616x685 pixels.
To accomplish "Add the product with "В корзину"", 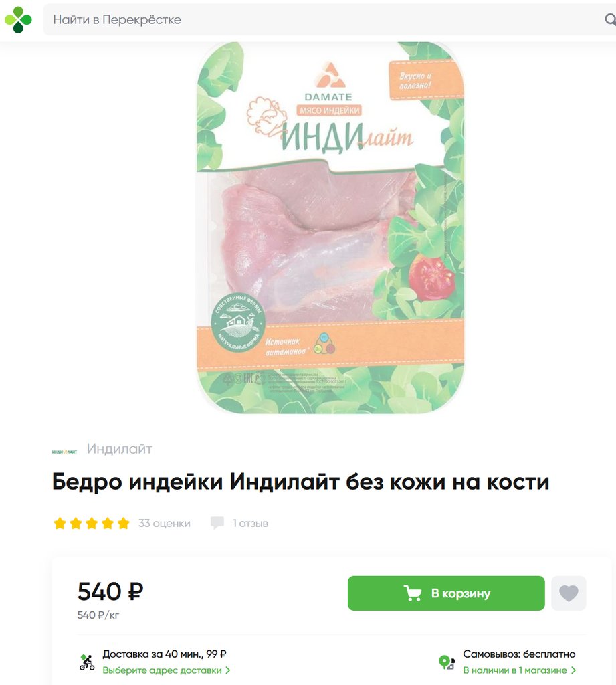I will (446, 593).
